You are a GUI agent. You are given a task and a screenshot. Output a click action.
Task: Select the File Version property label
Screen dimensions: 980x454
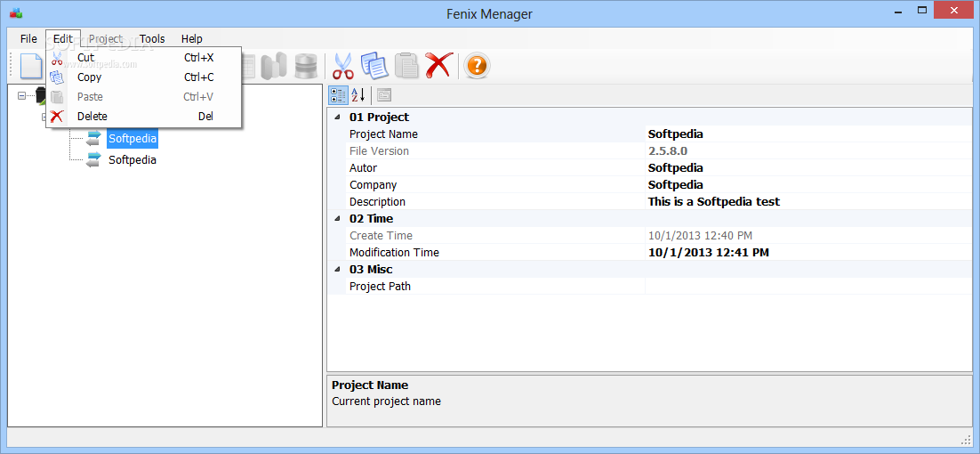[x=380, y=150]
